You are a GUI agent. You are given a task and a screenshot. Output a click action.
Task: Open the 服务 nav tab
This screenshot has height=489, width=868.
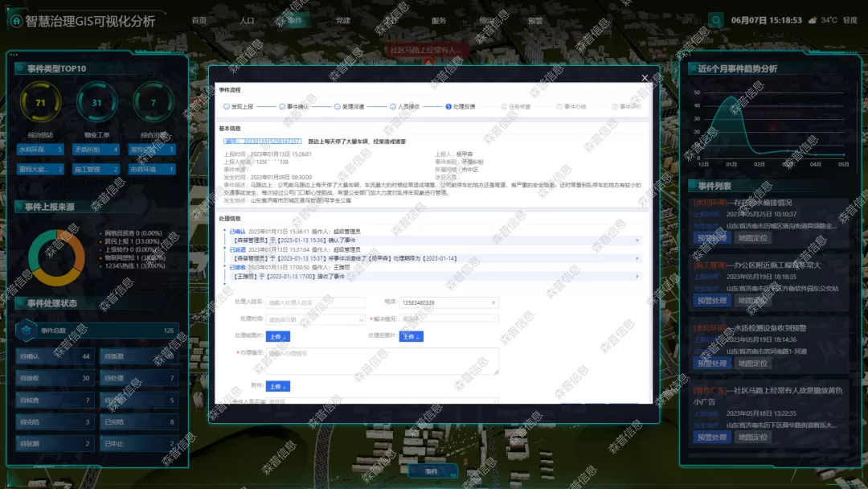coord(439,20)
